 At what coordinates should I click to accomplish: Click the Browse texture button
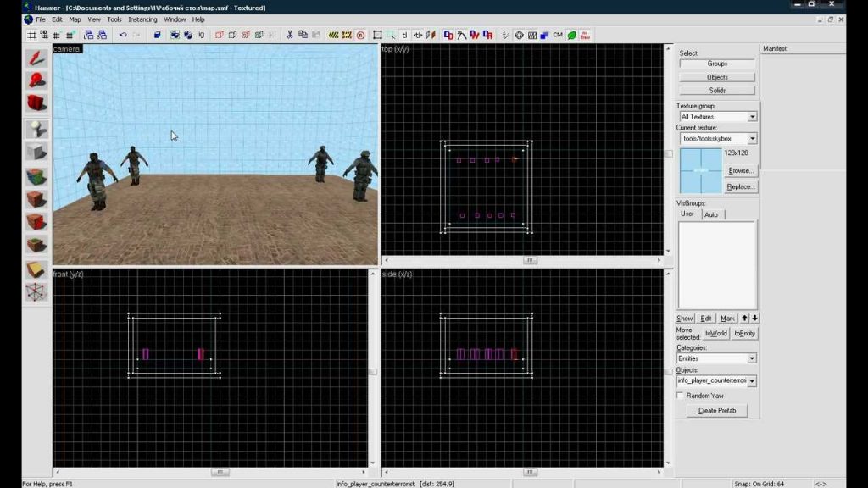tap(741, 170)
